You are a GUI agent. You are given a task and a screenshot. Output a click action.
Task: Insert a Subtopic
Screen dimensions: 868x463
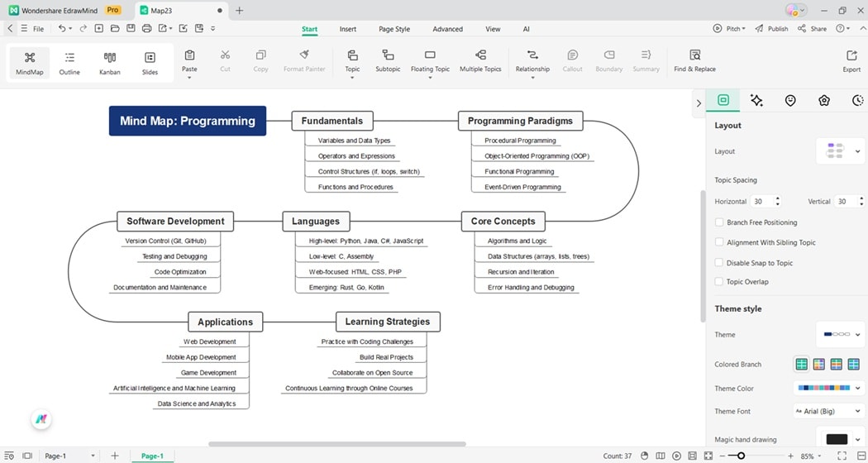point(388,60)
